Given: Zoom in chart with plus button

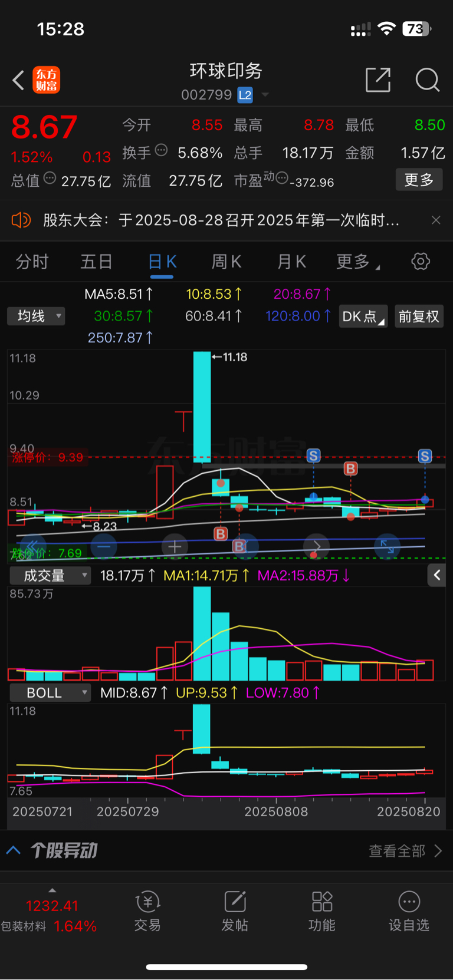Looking at the screenshot, I should (x=175, y=546).
